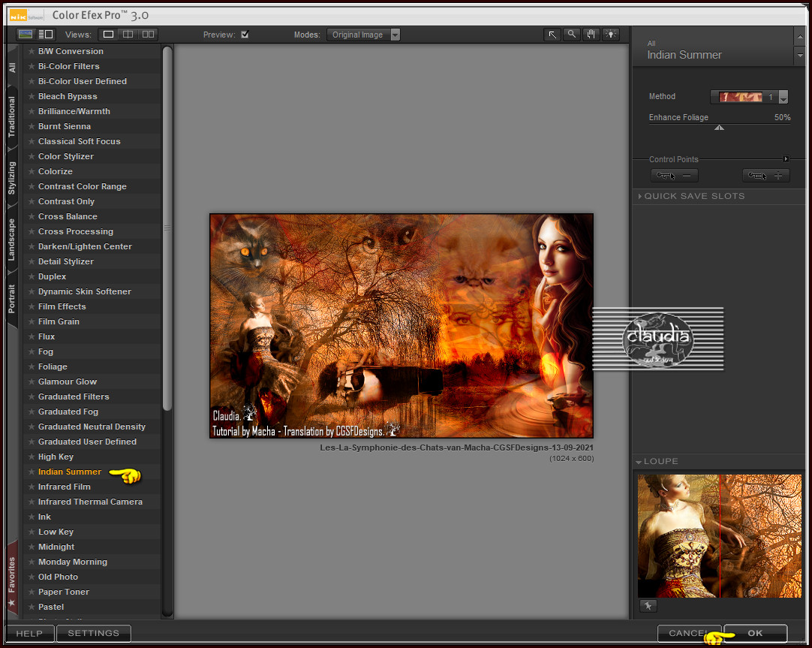Image resolution: width=812 pixels, height=648 pixels.
Task: Select the split preview view icon
Action: pos(128,35)
